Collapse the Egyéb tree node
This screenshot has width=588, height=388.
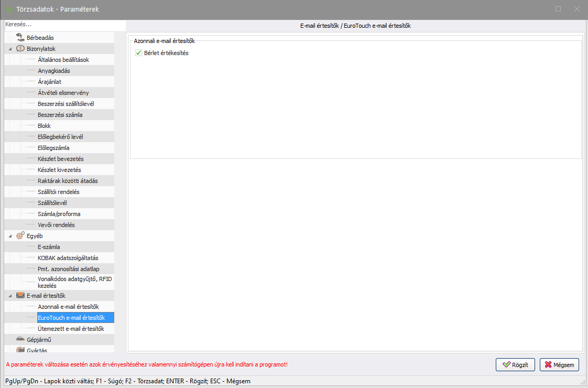pyautogui.click(x=10, y=236)
